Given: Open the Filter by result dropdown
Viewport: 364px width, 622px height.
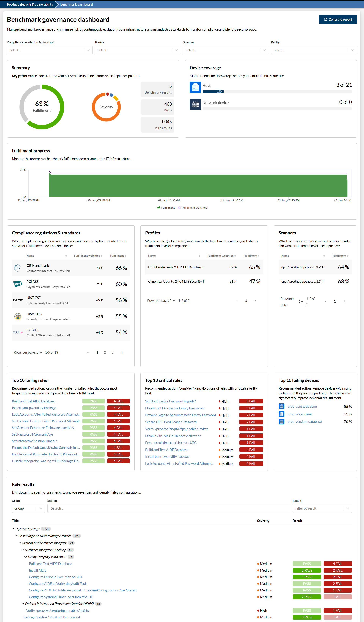Looking at the screenshot, I should pyautogui.click(x=322, y=508).
